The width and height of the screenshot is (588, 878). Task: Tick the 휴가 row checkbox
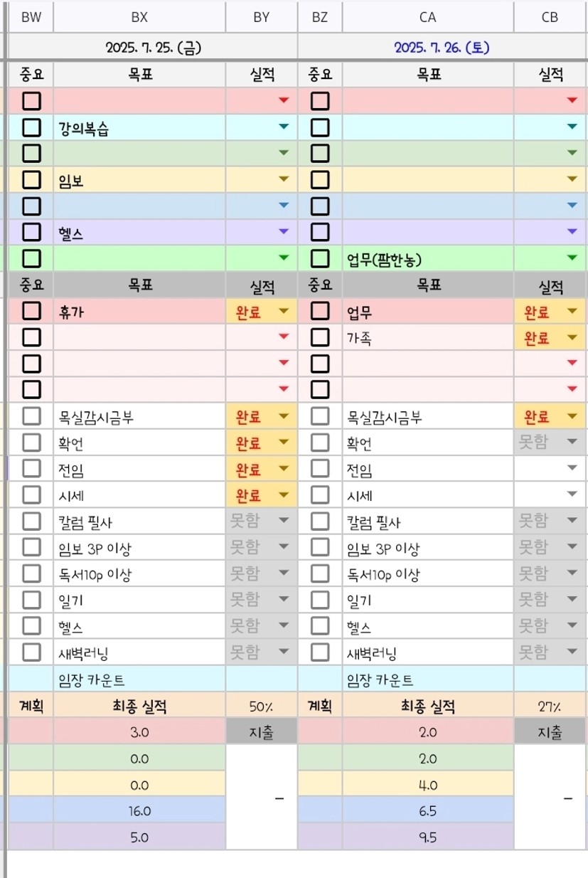[31, 311]
